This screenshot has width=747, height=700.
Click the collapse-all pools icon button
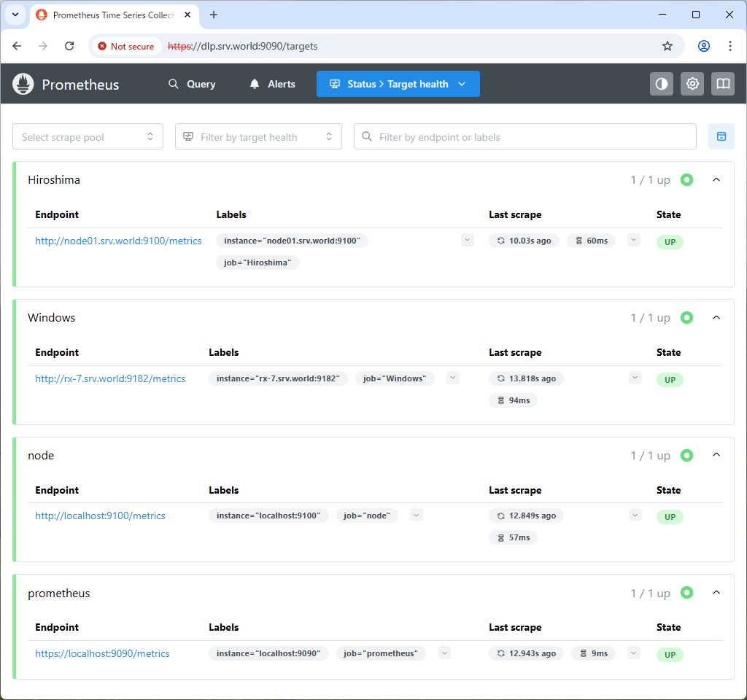click(x=721, y=136)
